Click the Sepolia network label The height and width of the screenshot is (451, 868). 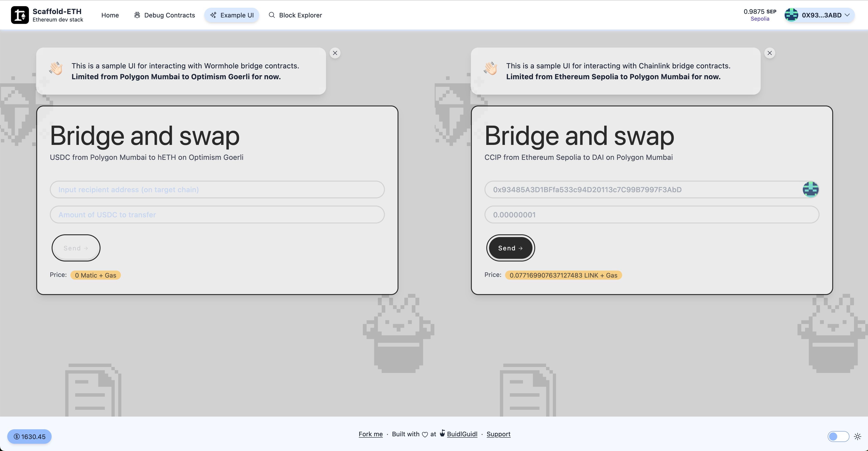pyautogui.click(x=760, y=19)
